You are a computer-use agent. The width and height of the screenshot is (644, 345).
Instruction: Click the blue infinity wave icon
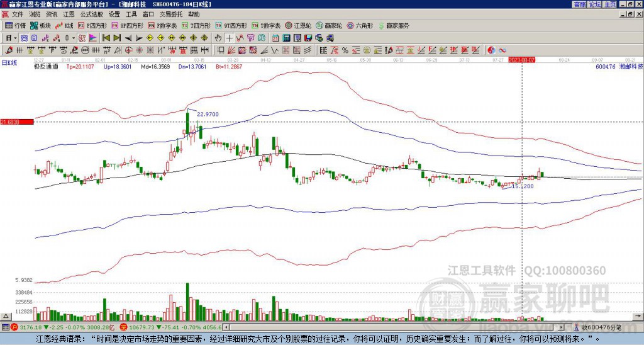click(x=502, y=50)
